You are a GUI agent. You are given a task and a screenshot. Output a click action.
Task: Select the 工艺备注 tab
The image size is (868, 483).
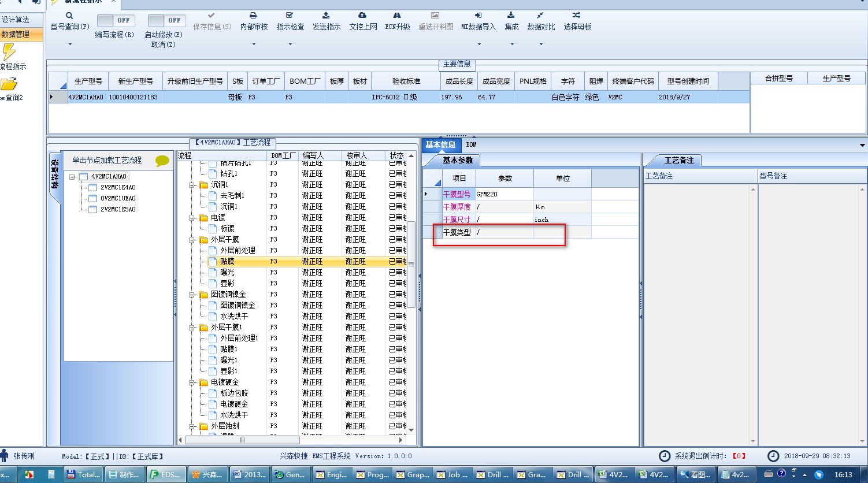(x=678, y=160)
